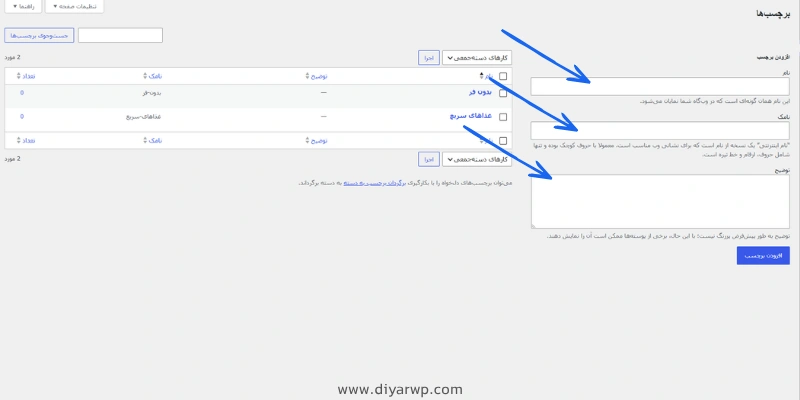
Task: Focus the نامک slug input field
Action: [x=660, y=131]
